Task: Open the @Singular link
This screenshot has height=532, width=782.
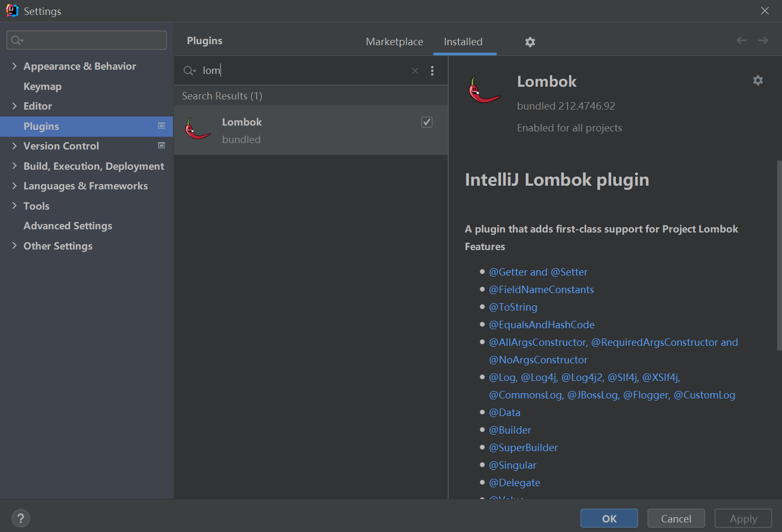Action: coord(513,465)
